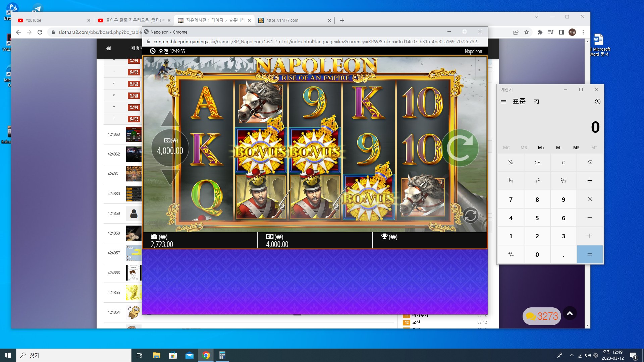Open Mail app from taskbar
Screen dimensions: 644x362
click(x=189, y=355)
